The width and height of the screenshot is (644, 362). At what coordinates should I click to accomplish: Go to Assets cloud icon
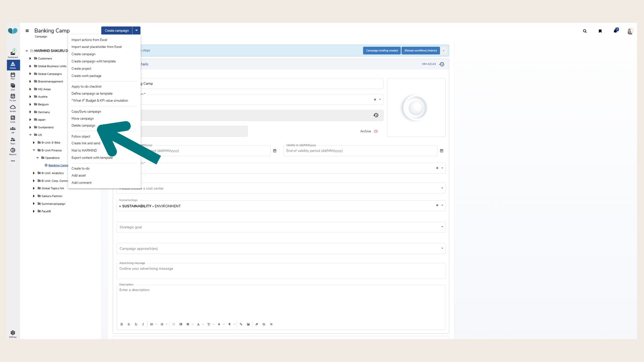tap(13, 108)
